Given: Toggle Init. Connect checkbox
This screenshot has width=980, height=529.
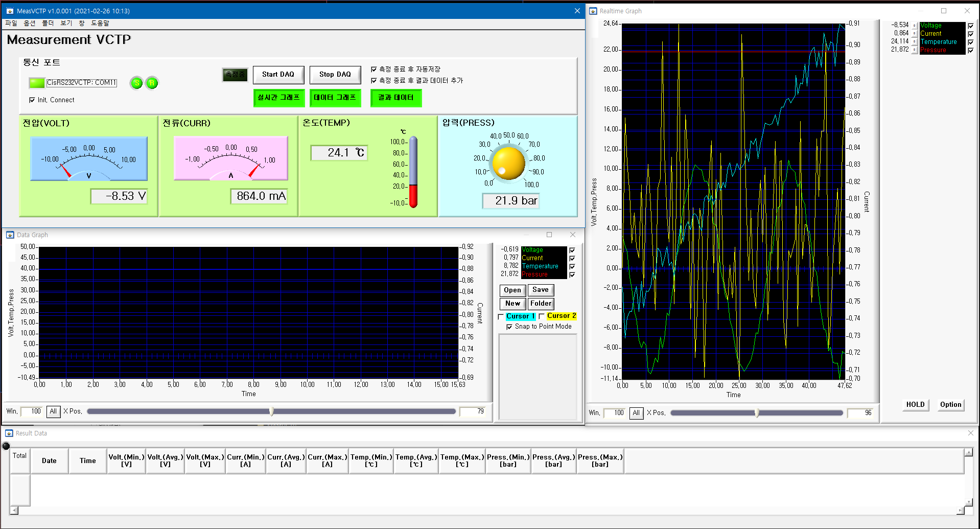Looking at the screenshot, I should 32,100.
